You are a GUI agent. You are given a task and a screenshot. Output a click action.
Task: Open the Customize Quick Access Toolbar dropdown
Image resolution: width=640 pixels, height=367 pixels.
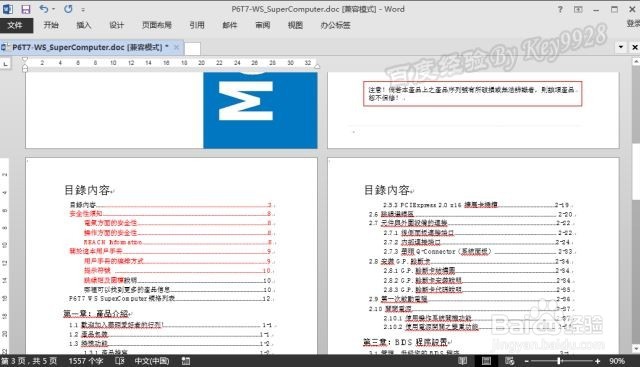(83, 9)
